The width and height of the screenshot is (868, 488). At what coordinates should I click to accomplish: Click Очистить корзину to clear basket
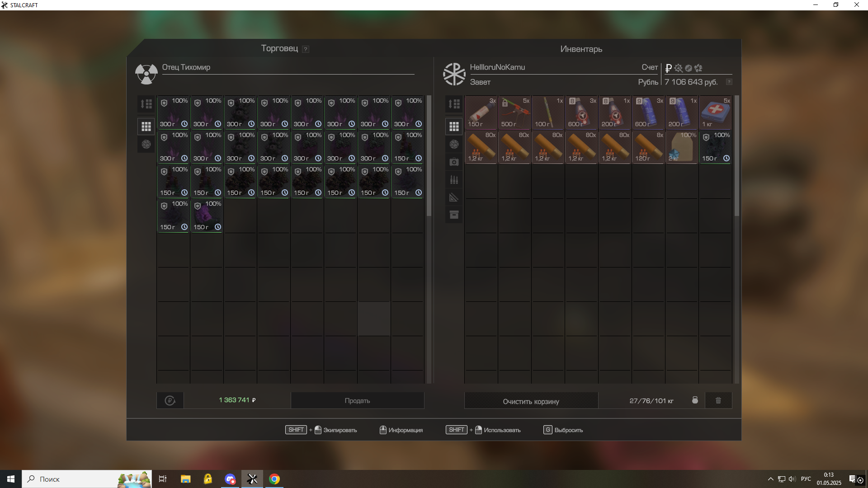pos(531,401)
